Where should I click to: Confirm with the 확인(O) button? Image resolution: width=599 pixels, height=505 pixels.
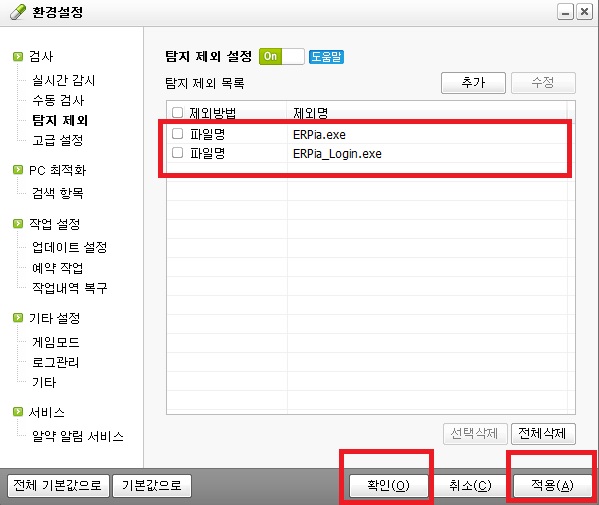click(389, 486)
